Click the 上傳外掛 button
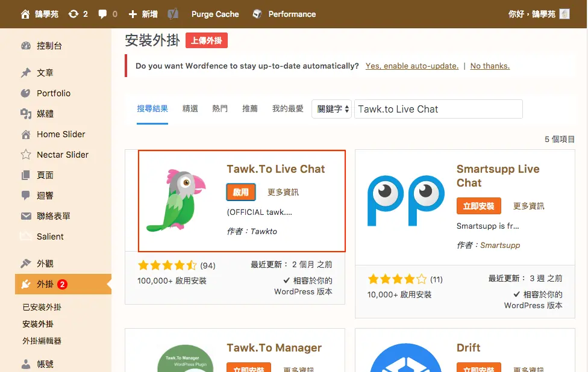 click(x=206, y=40)
